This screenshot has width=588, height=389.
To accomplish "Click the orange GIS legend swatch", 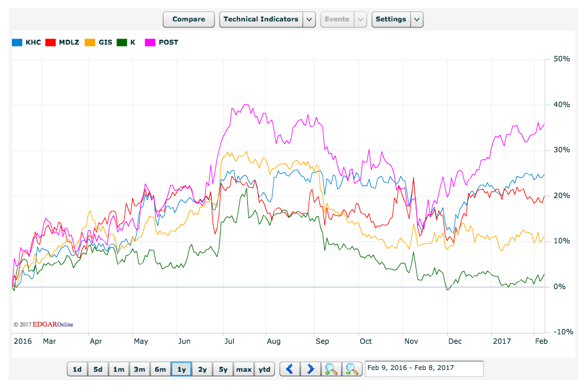I will click(90, 42).
